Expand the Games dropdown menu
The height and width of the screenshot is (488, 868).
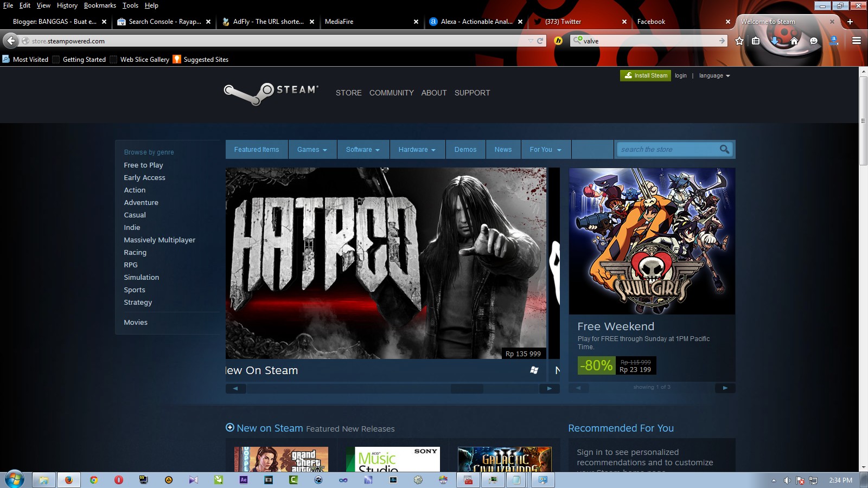click(312, 150)
